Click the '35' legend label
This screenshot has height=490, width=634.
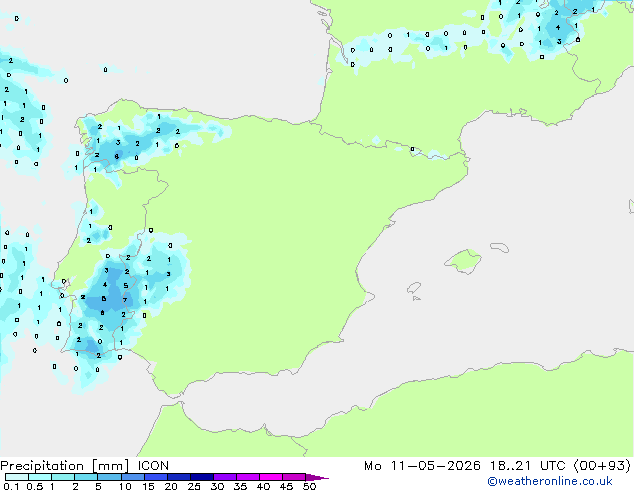point(240,486)
